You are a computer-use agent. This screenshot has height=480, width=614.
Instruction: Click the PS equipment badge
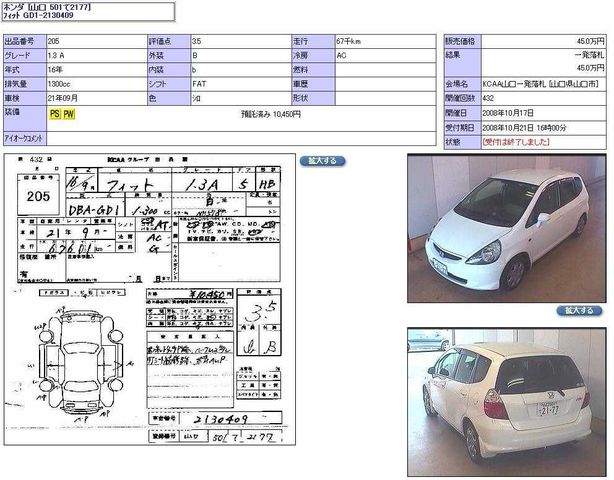point(55,114)
